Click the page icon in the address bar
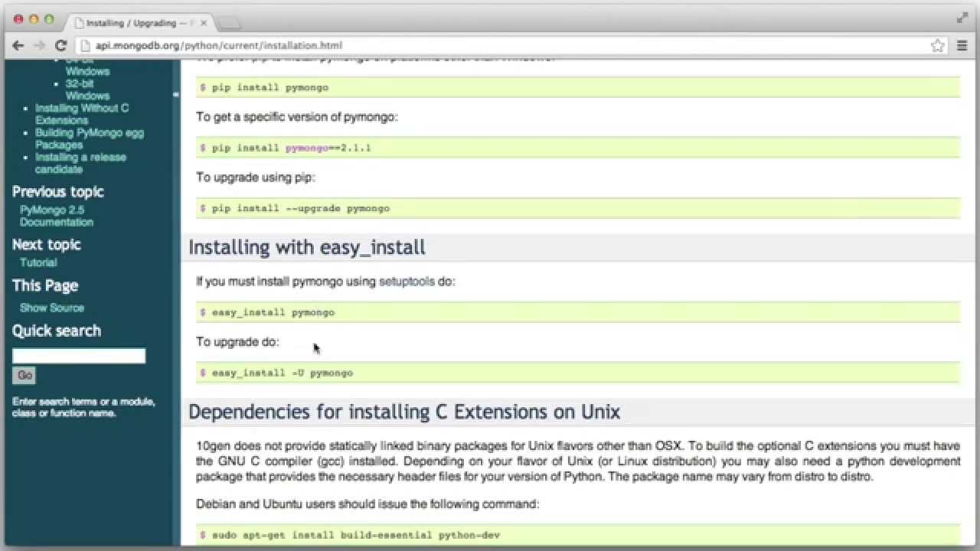This screenshot has width=980, height=551. point(84,45)
